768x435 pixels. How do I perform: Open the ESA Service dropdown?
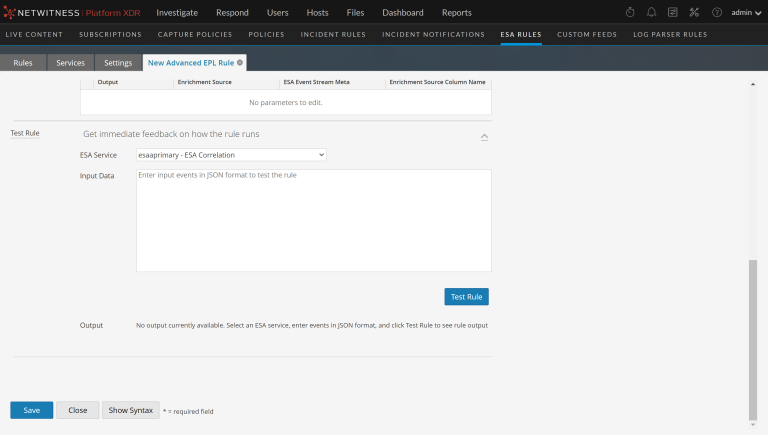point(231,155)
